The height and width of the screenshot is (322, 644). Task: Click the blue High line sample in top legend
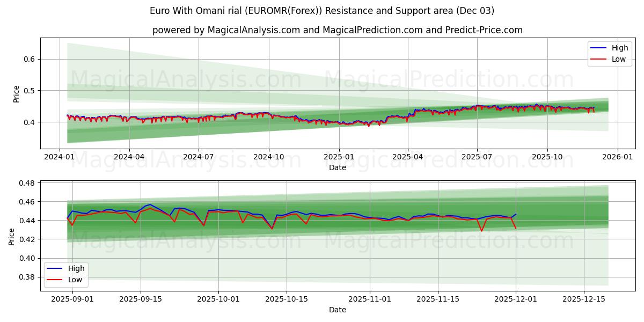tap(598, 48)
